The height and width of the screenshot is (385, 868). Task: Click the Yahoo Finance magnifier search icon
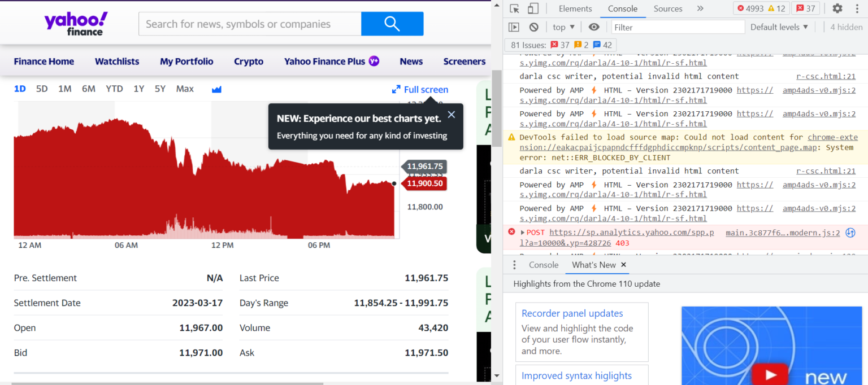coord(392,24)
